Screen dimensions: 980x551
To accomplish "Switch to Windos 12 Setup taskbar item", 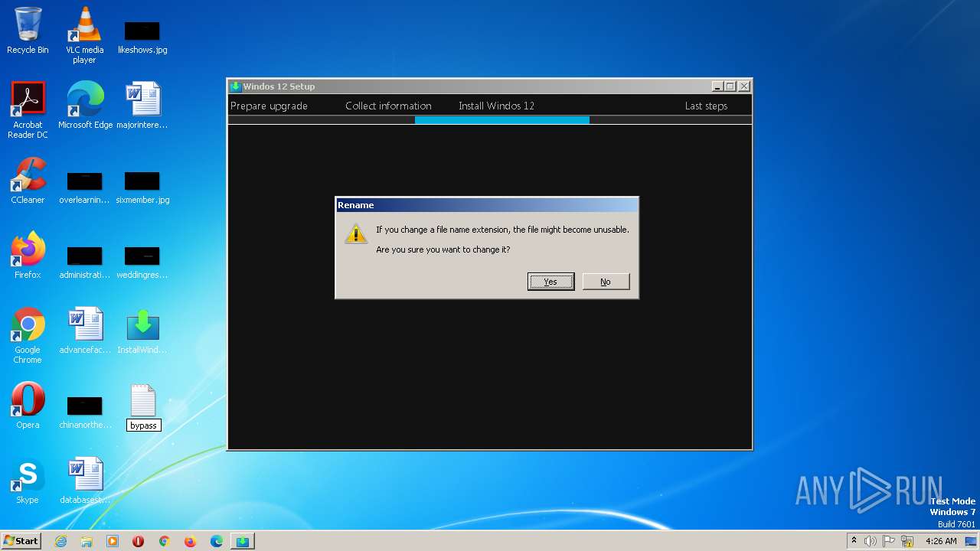I will click(242, 541).
